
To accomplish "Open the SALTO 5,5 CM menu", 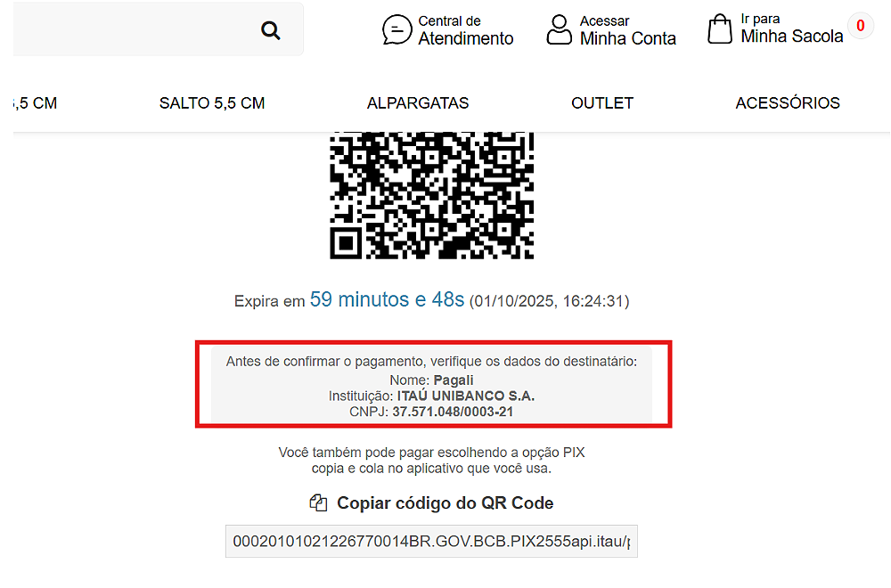I will coord(212,103).
